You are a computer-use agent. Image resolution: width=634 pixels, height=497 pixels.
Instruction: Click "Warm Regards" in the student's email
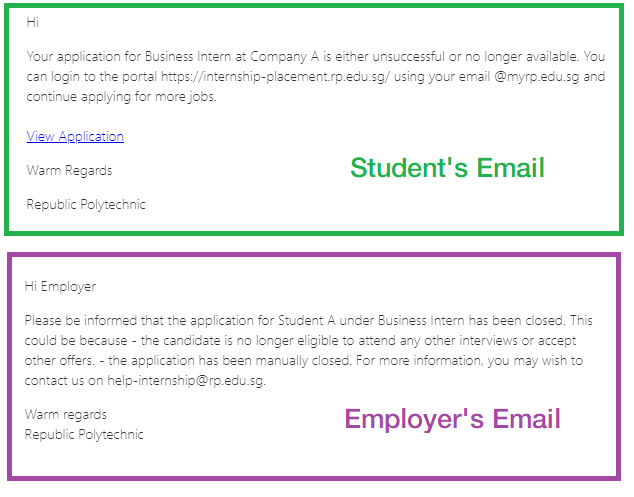pos(69,171)
